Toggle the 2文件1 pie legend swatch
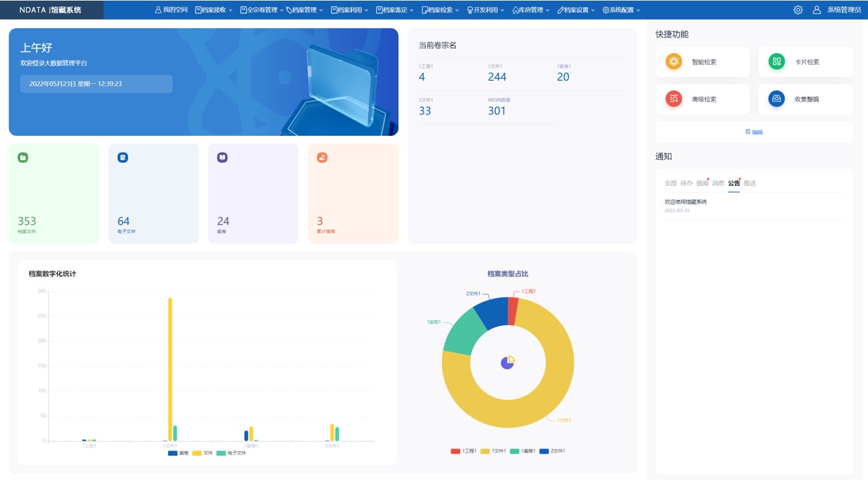The width and height of the screenshot is (868, 480). tap(544, 451)
